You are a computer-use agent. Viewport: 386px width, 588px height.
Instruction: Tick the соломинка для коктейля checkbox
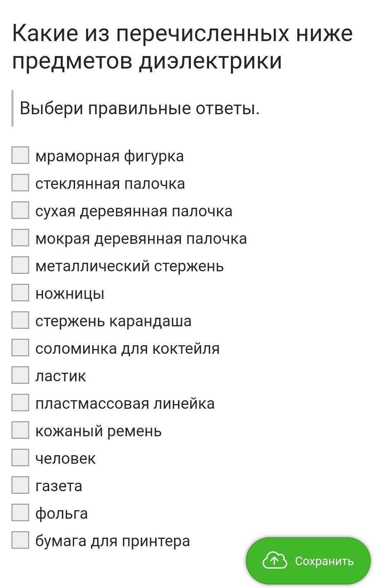click(20, 347)
